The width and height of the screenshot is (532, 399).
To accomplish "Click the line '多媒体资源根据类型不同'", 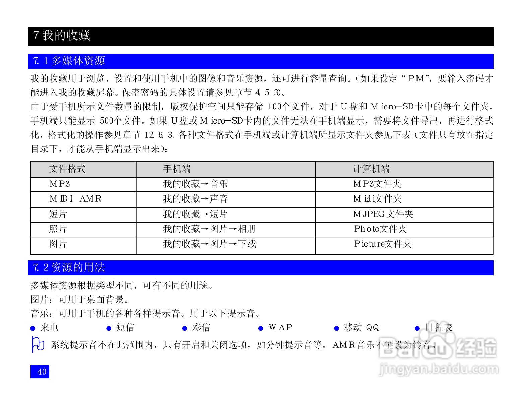I will pos(122,285).
